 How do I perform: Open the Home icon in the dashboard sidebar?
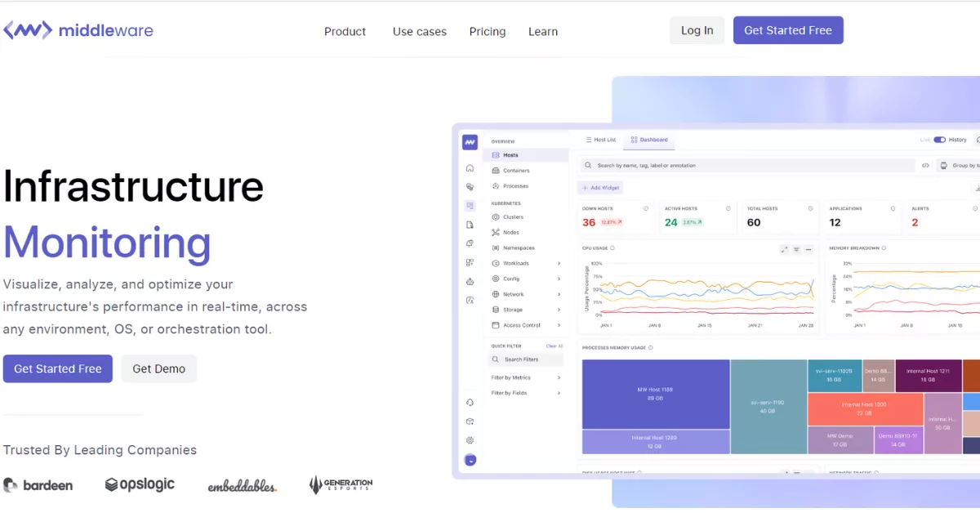(x=470, y=168)
